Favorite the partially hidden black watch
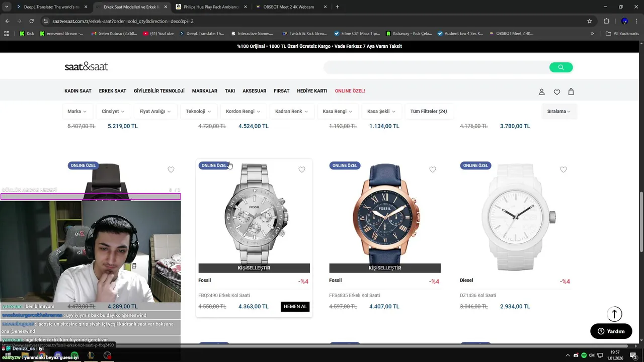This screenshot has height=362, width=644. click(171, 169)
